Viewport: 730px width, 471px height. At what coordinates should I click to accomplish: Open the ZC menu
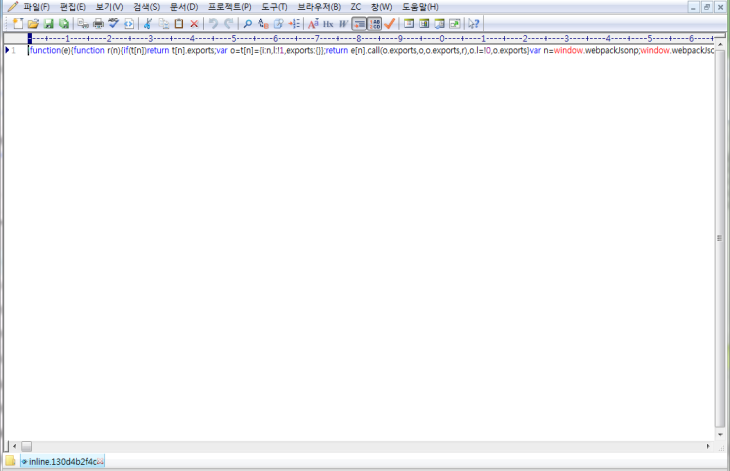click(356, 7)
